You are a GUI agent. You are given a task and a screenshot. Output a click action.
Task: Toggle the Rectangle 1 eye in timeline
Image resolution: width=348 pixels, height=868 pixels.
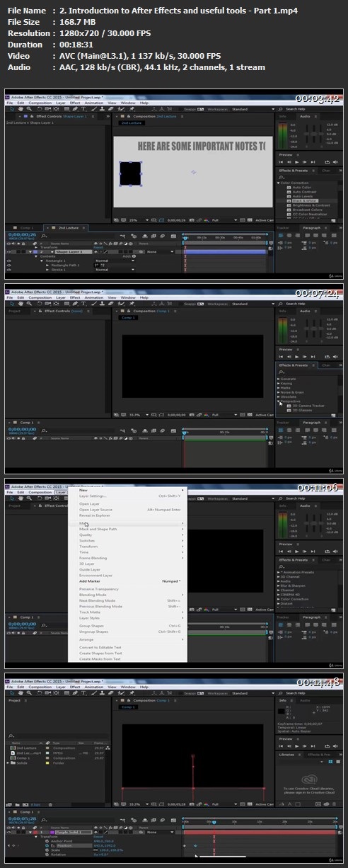pyautogui.click(x=9, y=261)
